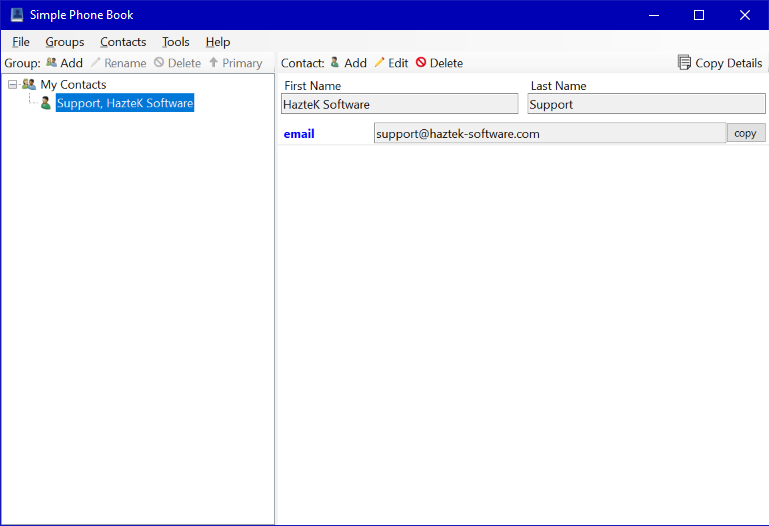The height and width of the screenshot is (526, 769).
Task: Click the Group Add icon button
Action: click(52, 63)
